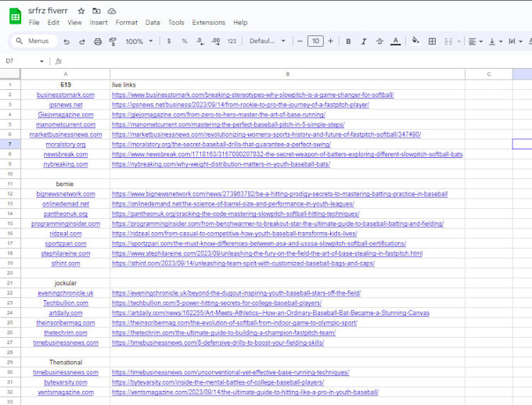
Task: Select the 'bernie' cell
Action: tap(66, 184)
